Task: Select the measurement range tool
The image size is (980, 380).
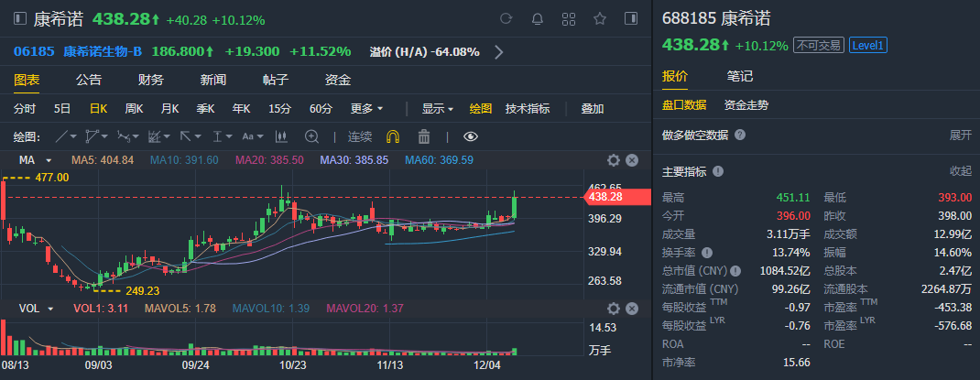Action: [x=217, y=136]
